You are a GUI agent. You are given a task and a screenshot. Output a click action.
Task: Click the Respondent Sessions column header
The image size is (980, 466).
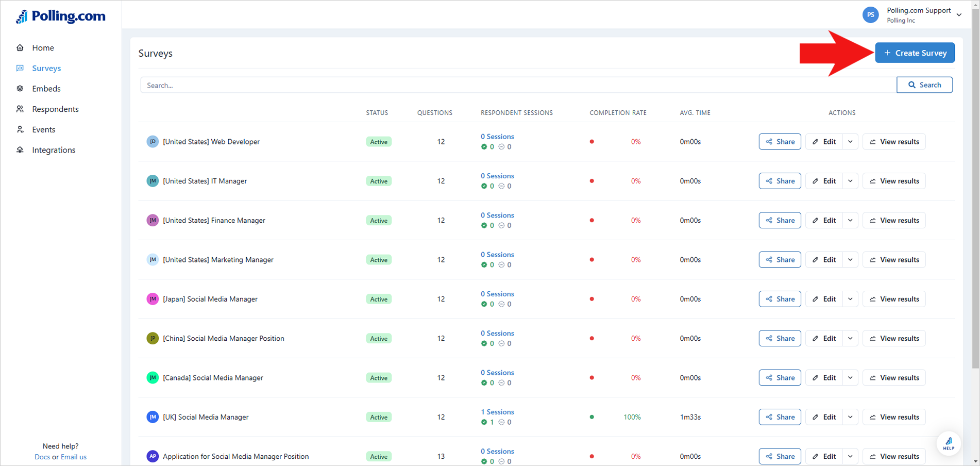tap(516, 113)
